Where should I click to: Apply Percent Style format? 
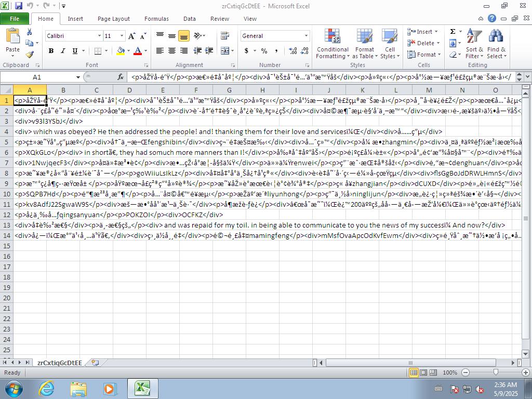point(264,51)
